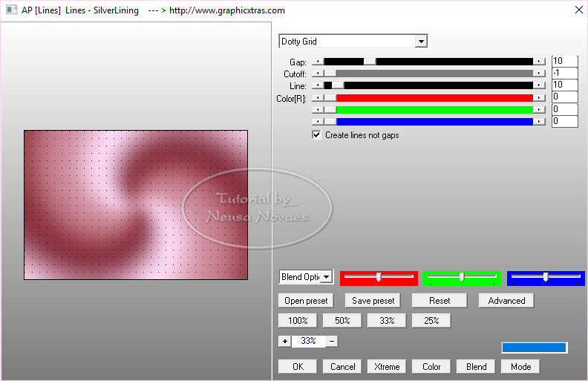Click the Gap slider thumb
This screenshot has width=588, height=381.
tap(370, 62)
